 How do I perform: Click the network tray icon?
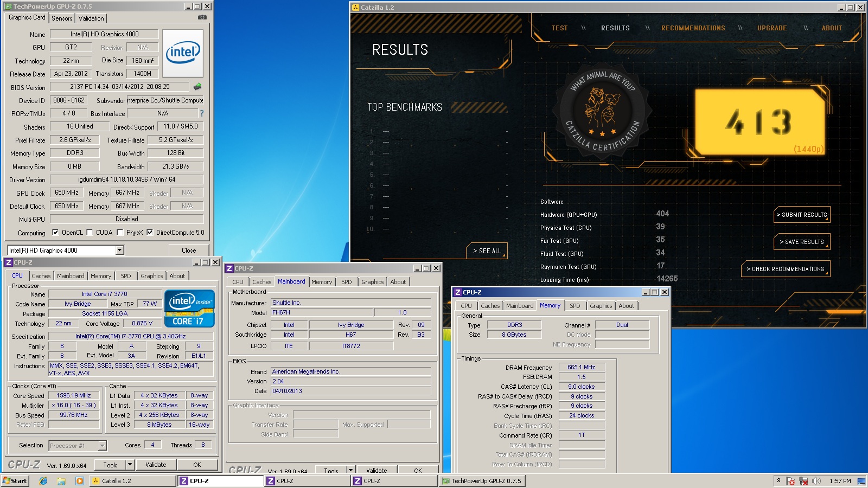pos(803,481)
